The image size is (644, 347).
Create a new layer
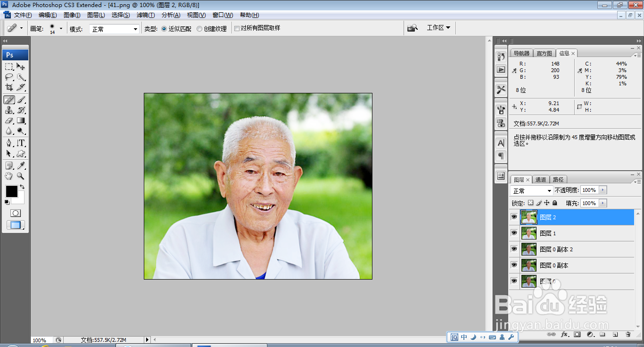615,334
